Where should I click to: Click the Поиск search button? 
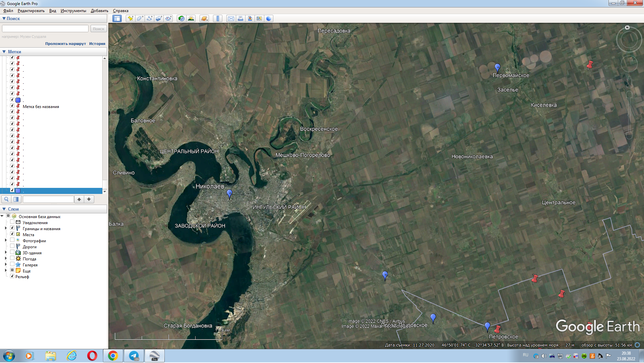(x=99, y=29)
